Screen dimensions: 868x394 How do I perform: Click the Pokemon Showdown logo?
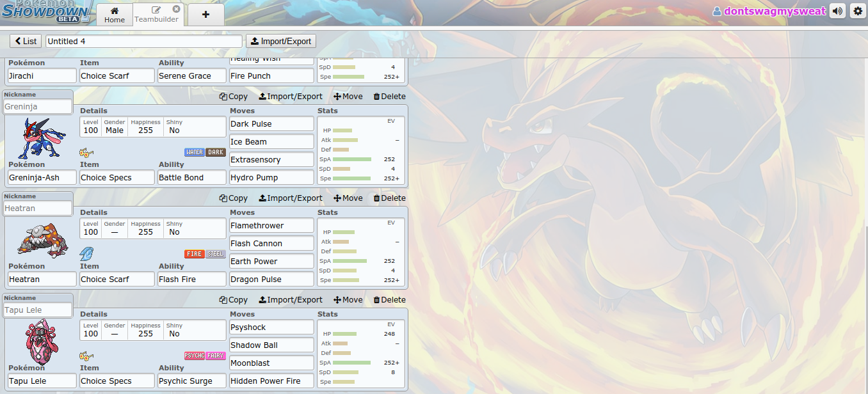pos(46,12)
